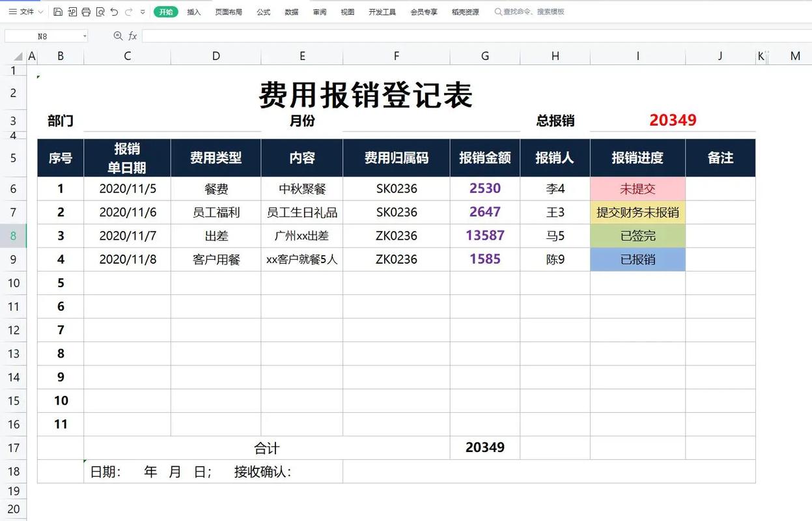Screen dimensions: 812x521
Task: Click the formula bar input area
Action: 475,36
